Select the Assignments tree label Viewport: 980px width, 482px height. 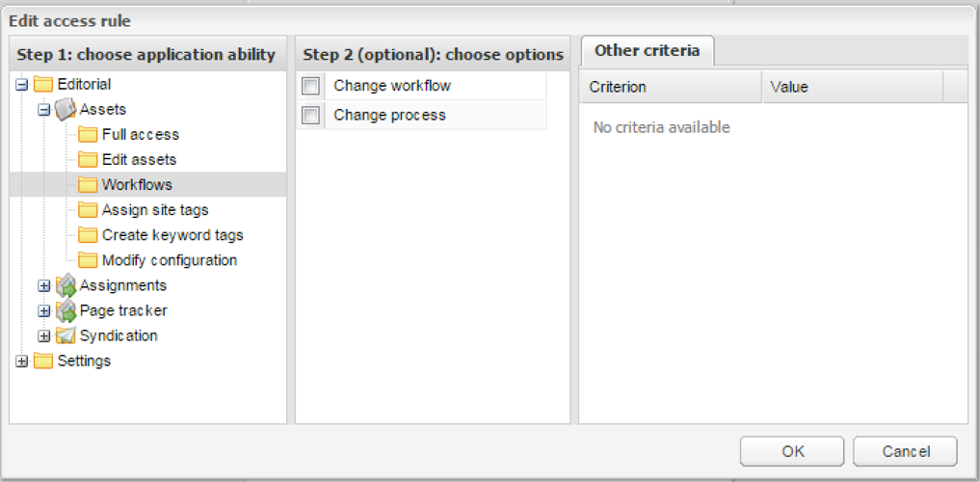coord(123,285)
